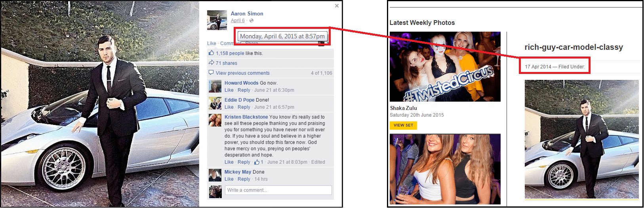Open Kristen Blackstone's avatar thumbnail
The width and height of the screenshot is (644, 208).
pos(215,120)
